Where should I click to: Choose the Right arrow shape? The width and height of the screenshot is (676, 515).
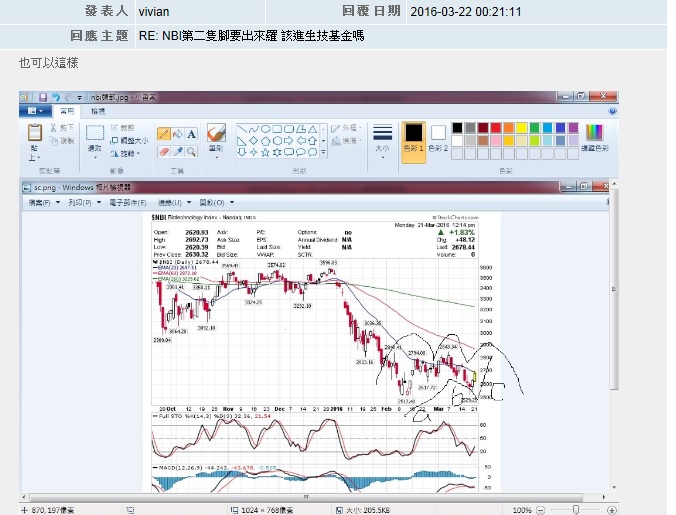point(289,140)
